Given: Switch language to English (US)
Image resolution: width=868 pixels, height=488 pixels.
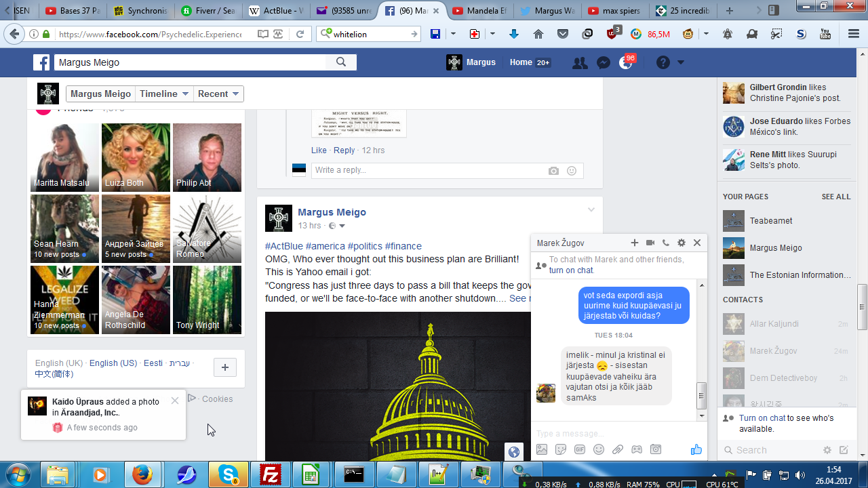Looking at the screenshot, I should coord(113,363).
